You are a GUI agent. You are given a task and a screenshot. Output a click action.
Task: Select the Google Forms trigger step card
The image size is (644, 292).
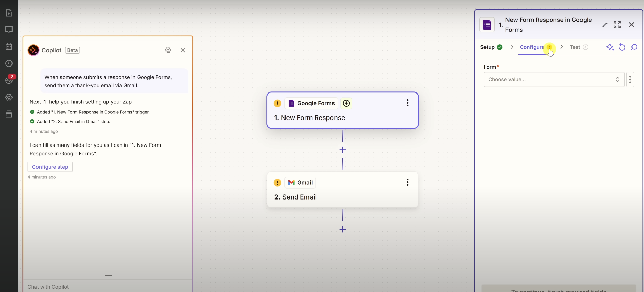(x=343, y=110)
